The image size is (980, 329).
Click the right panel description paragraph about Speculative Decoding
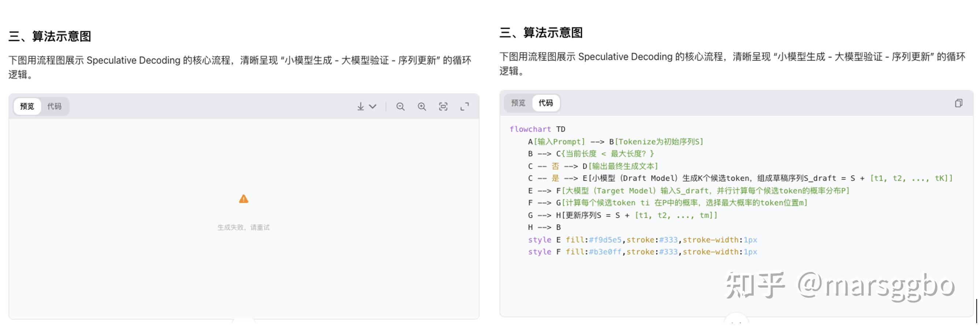pyautogui.click(x=732, y=64)
